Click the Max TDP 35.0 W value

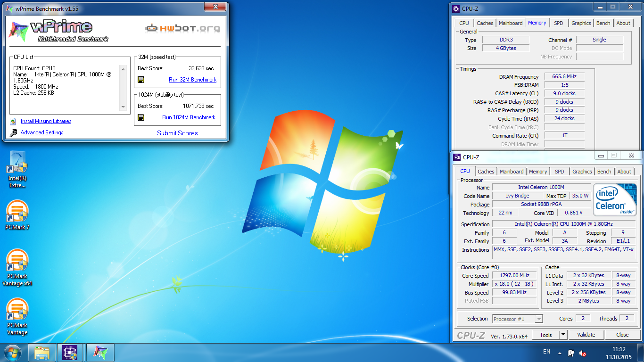(580, 196)
